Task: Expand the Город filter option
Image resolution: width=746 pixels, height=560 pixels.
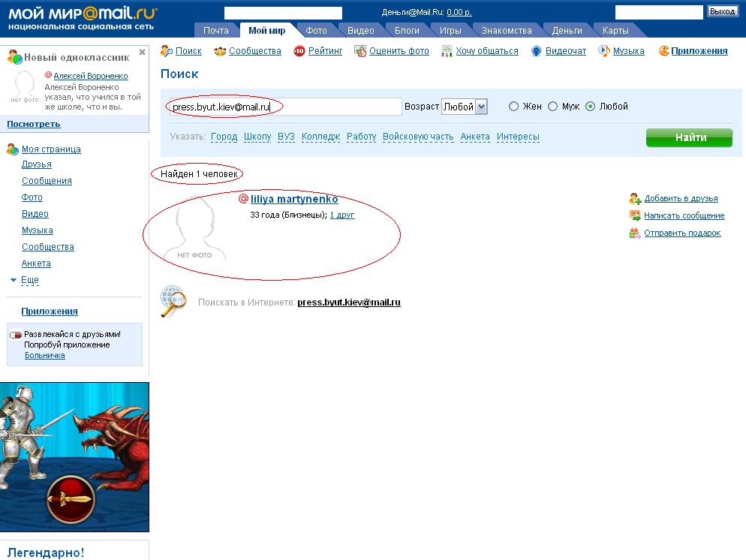Action: click(224, 137)
